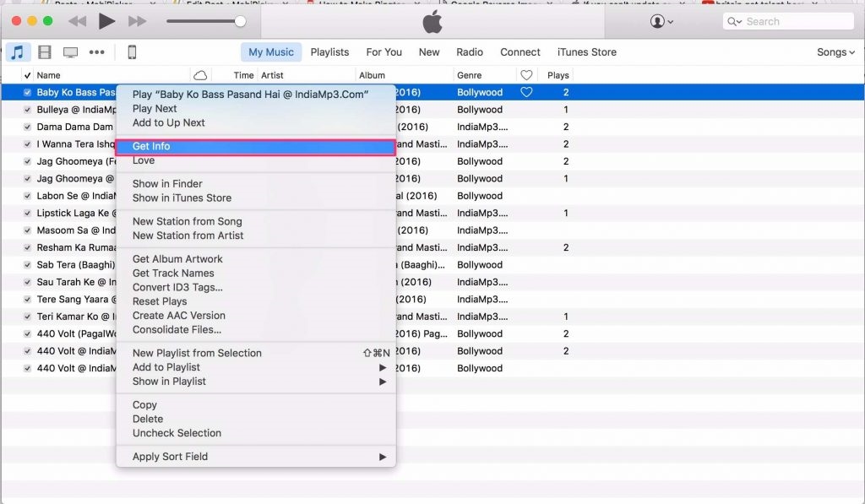Image resolution: width=865 pixels, height=504 pixels.
Task: Switch to the TV Shows library icon
Action: tap(71, 52)
